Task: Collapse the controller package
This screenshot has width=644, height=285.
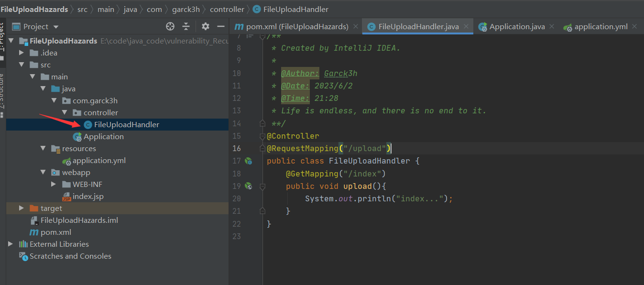Action: 64,112
